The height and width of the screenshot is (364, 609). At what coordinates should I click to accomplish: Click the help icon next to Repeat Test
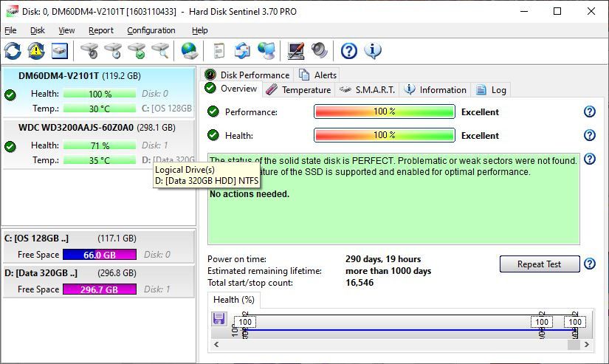click(590, 264)
